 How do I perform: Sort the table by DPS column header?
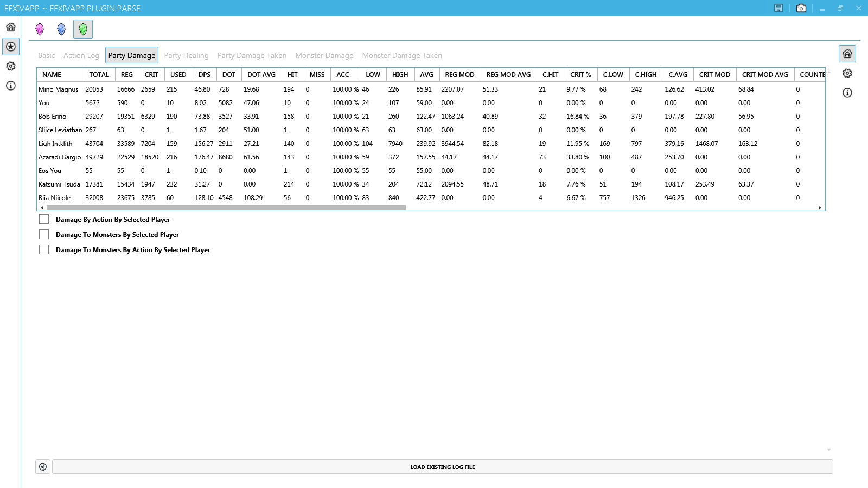click(205, 75)
